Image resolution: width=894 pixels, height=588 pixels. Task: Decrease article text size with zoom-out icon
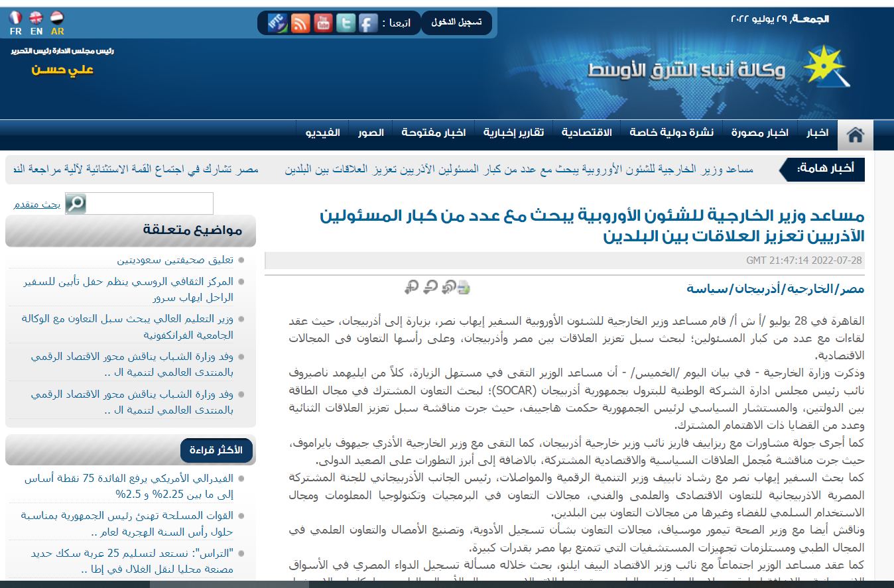[430, 286]
